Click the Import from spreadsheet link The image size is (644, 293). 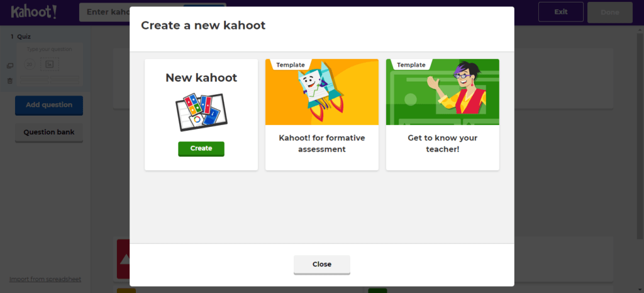point(45,279)
